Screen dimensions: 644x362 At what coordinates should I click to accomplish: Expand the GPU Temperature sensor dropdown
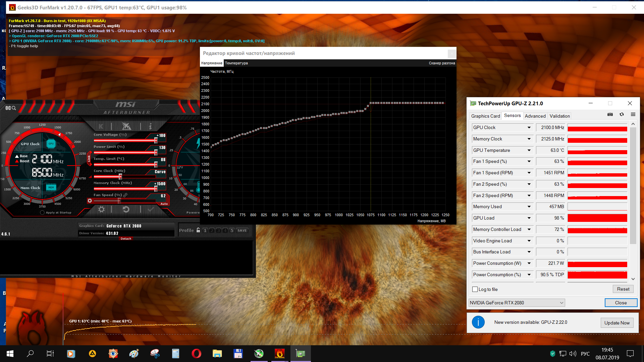coord(529,150)
